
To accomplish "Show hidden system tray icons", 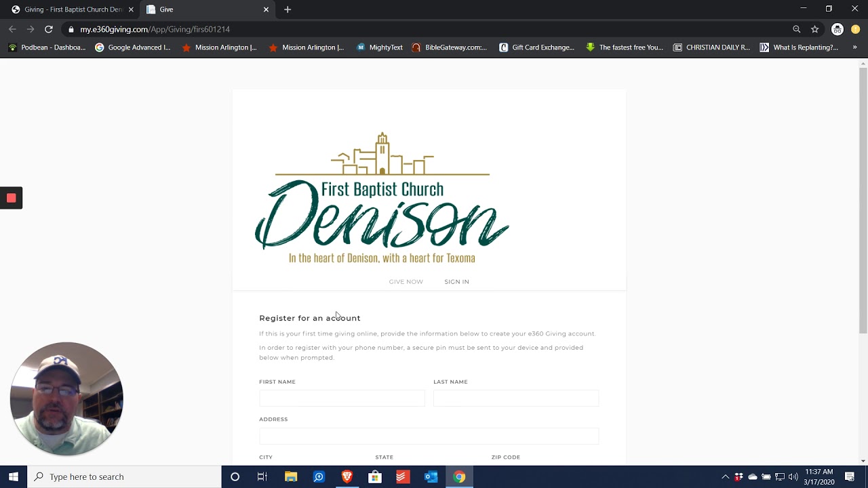I will 725,476.
